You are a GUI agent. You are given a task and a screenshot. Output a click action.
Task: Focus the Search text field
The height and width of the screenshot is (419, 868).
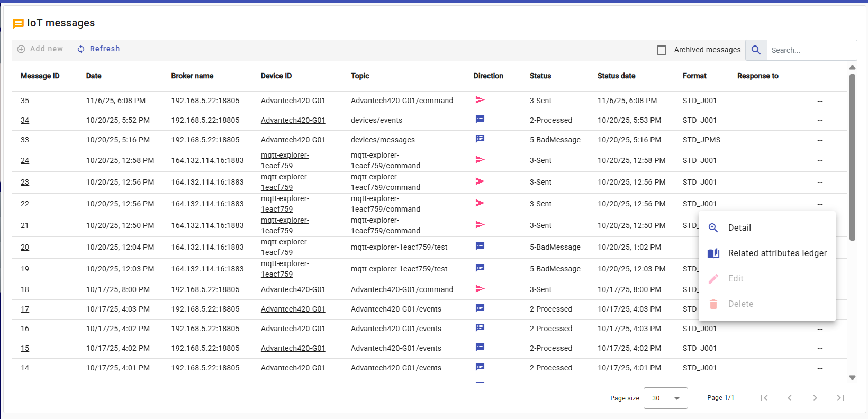pyautogui.click(x=811, y=50)
